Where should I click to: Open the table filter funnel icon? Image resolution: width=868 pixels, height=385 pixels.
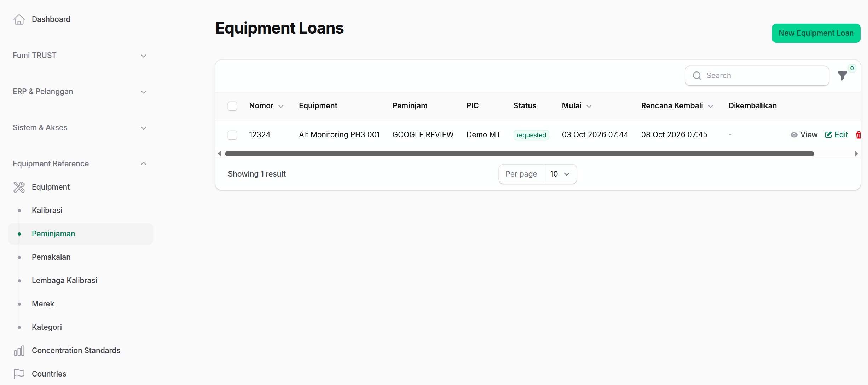843,76
